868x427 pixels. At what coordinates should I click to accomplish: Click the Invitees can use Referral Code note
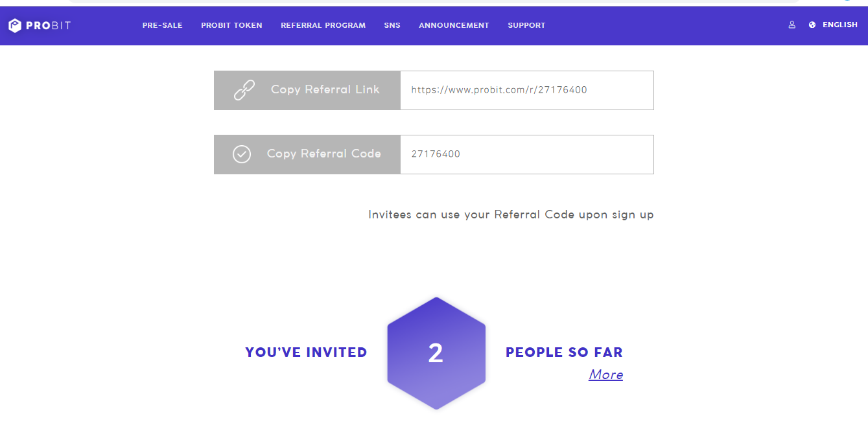tap(511, 214)
